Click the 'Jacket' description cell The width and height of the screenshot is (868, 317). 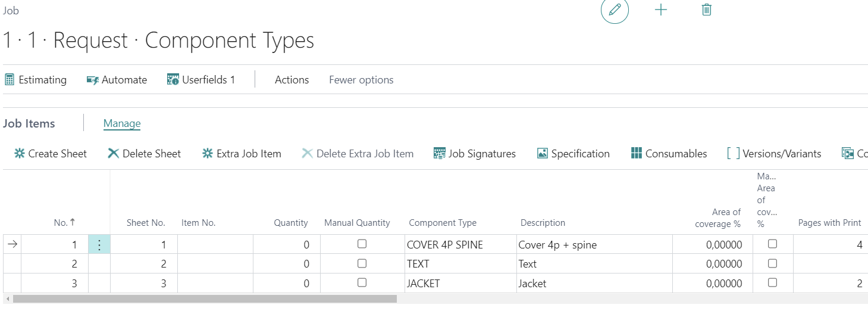click(594, 284)
